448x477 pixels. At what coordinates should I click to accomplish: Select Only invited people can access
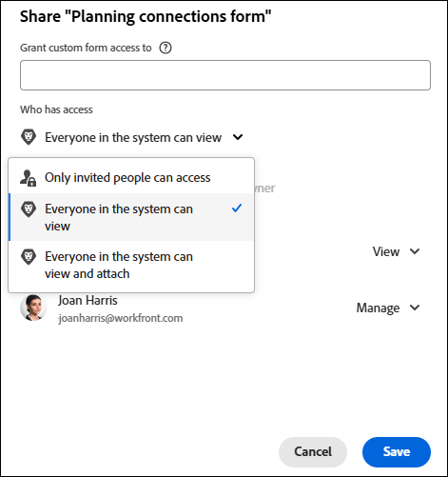click(x=131, y=177)
